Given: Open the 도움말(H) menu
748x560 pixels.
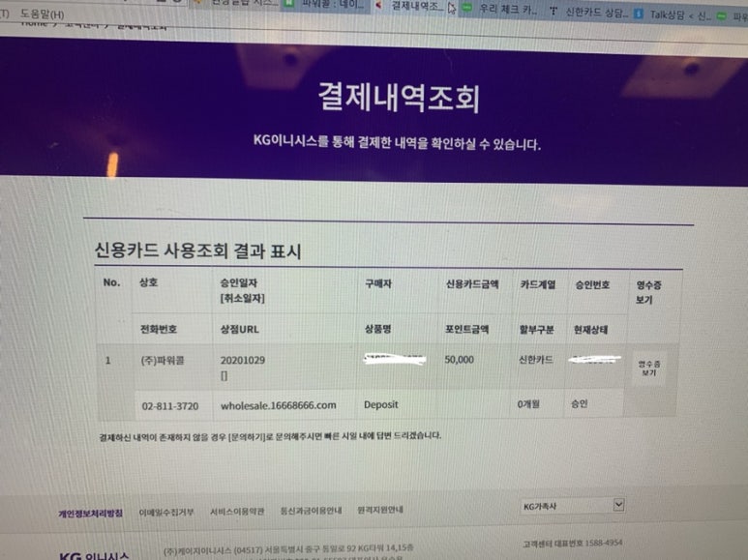Looking at the screenshot, I should (x=42, y=14).
